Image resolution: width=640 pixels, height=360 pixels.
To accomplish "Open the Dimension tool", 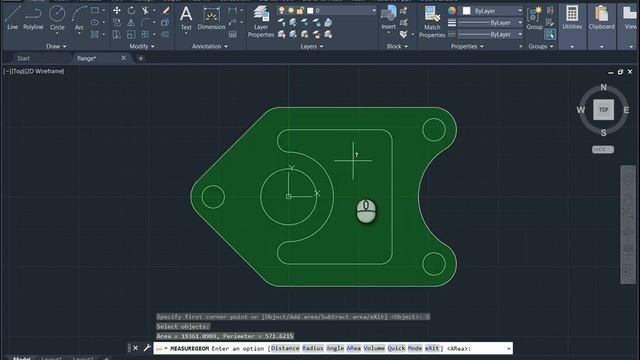I will (211, 18).
